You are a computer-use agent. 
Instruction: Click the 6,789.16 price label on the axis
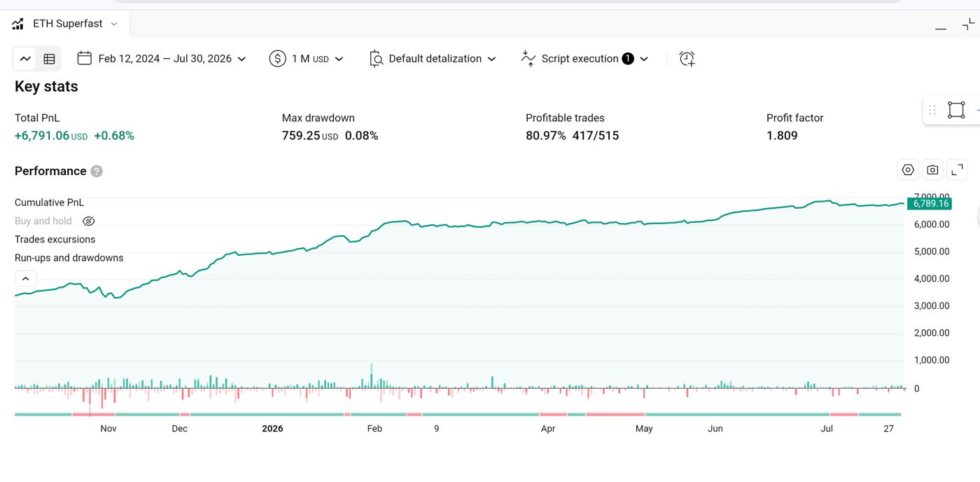(x=931, y=204)
